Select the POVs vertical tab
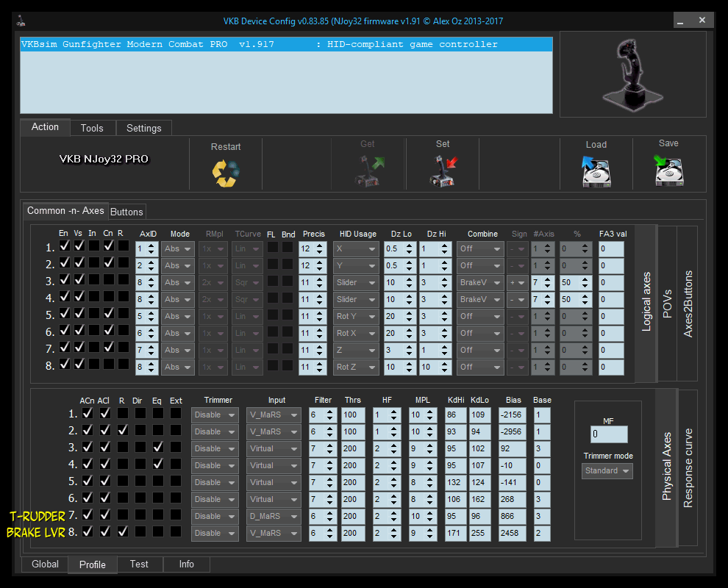 [x=668, y=304]
